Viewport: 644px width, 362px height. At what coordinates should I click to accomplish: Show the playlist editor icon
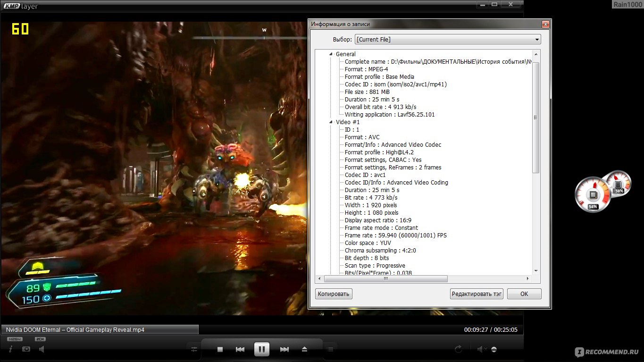(x=330, y=349)
